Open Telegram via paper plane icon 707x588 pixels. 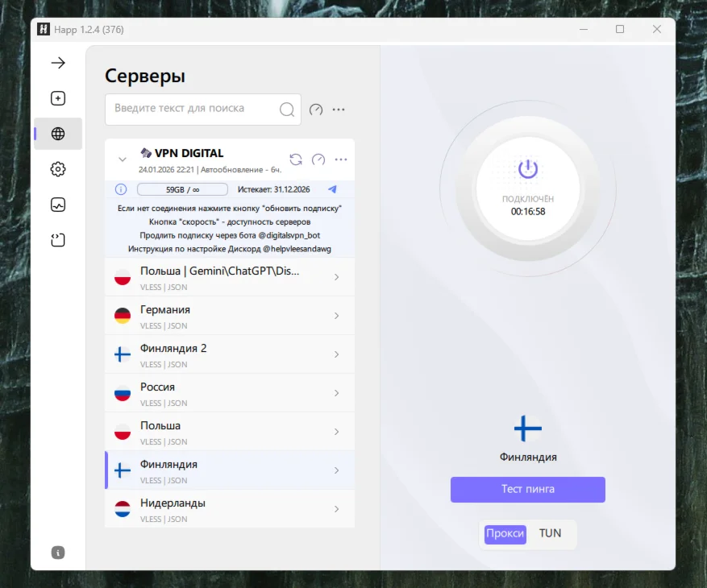331,188
